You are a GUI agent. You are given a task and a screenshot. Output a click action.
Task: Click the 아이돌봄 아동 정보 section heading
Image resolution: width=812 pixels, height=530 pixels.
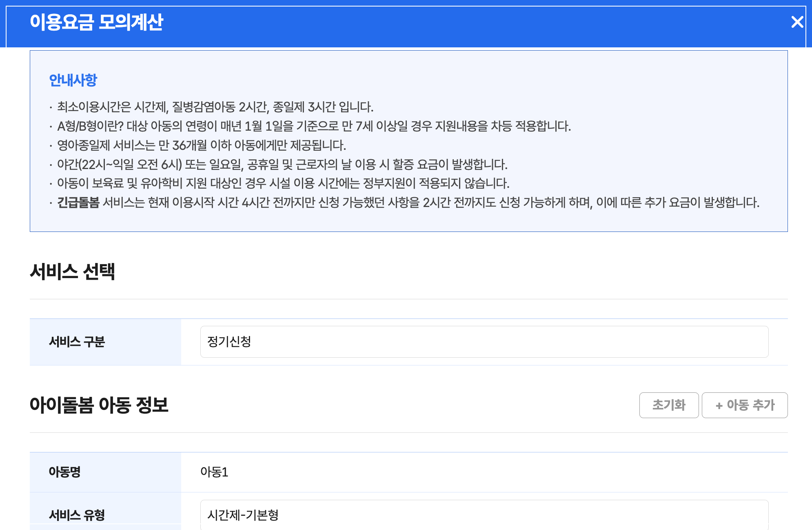[99, 405]
